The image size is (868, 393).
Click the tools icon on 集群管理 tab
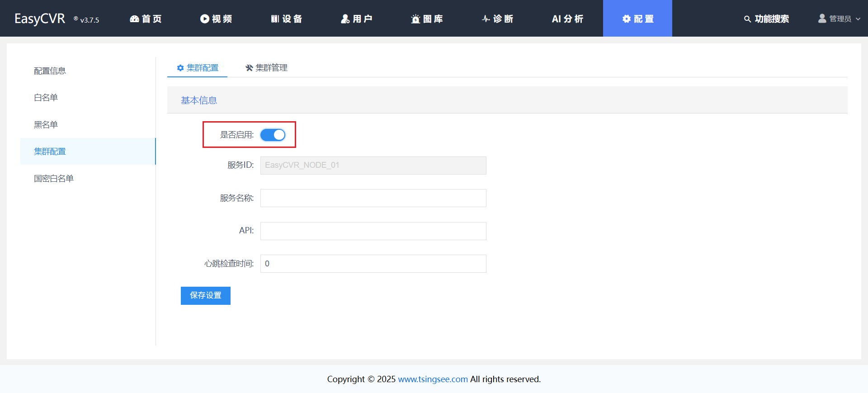tap(249, 68)
